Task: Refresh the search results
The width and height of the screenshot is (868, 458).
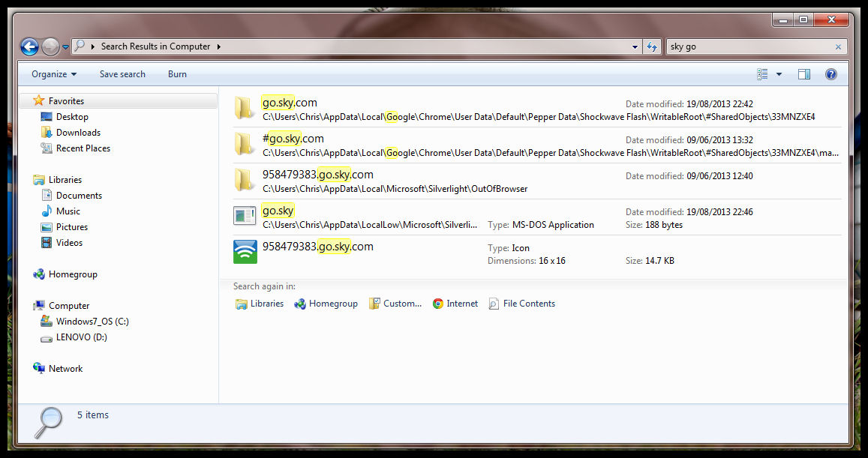Action: pyautogui.click(x=652, y=47)
